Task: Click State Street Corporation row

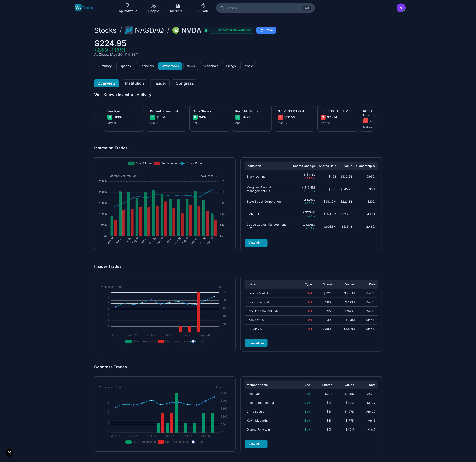Action: [311, 201]
